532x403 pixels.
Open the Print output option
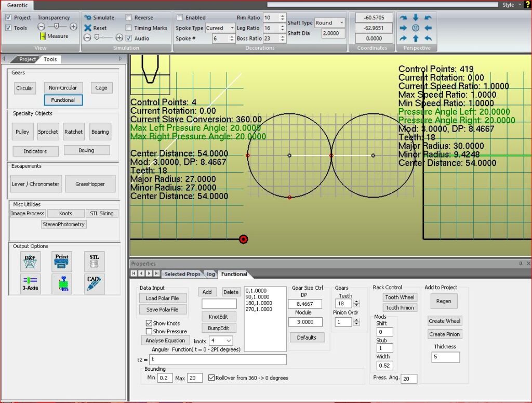62,261
